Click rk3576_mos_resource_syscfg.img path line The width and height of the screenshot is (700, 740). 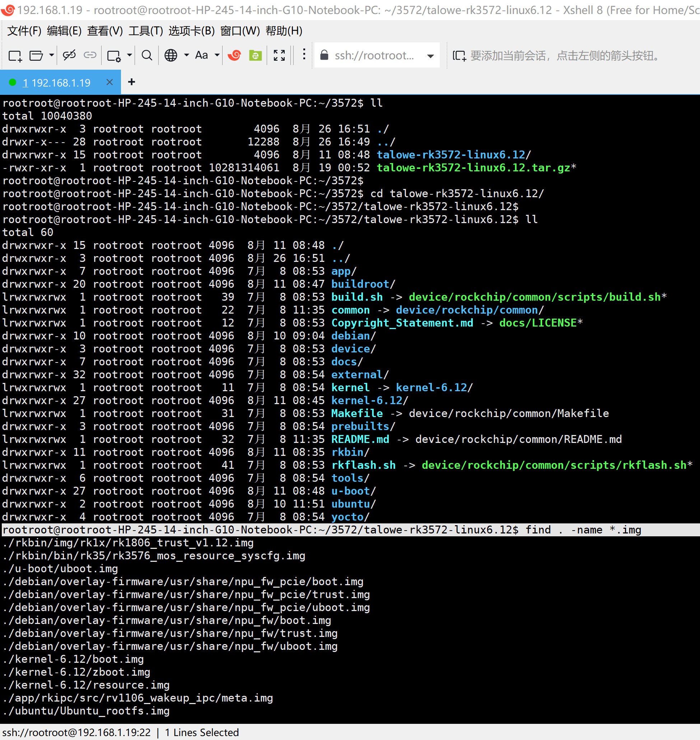(154, 556)
